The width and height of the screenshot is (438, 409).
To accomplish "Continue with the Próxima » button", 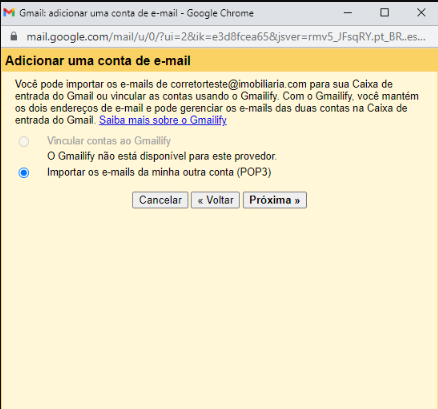I will point(275,200).
